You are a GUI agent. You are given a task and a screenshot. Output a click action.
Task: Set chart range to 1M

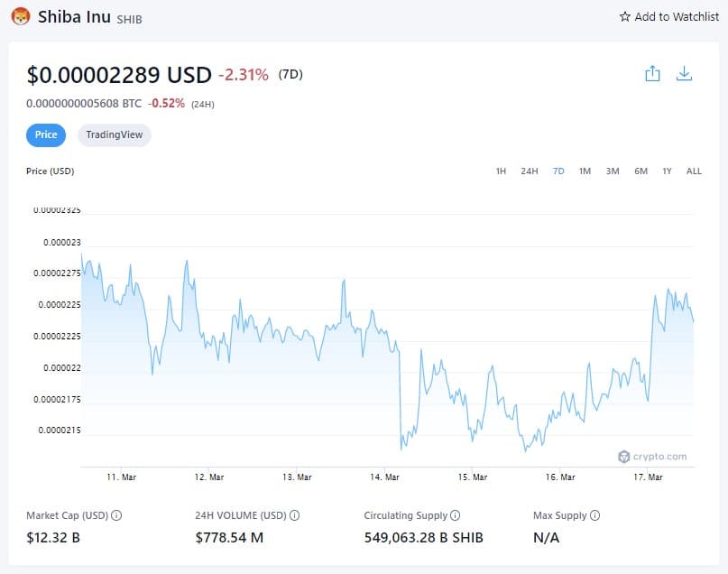585,171
